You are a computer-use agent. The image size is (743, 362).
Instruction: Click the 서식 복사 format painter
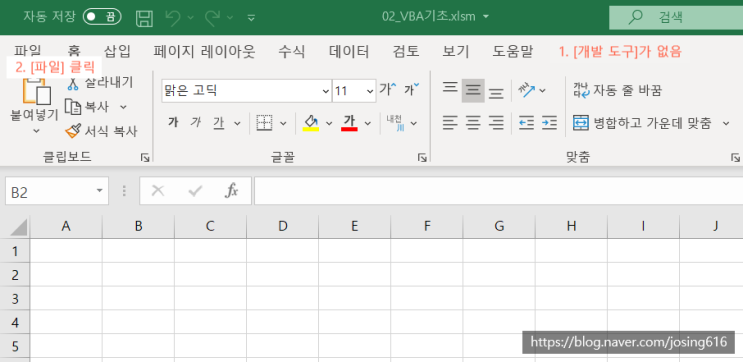(101, 131)
